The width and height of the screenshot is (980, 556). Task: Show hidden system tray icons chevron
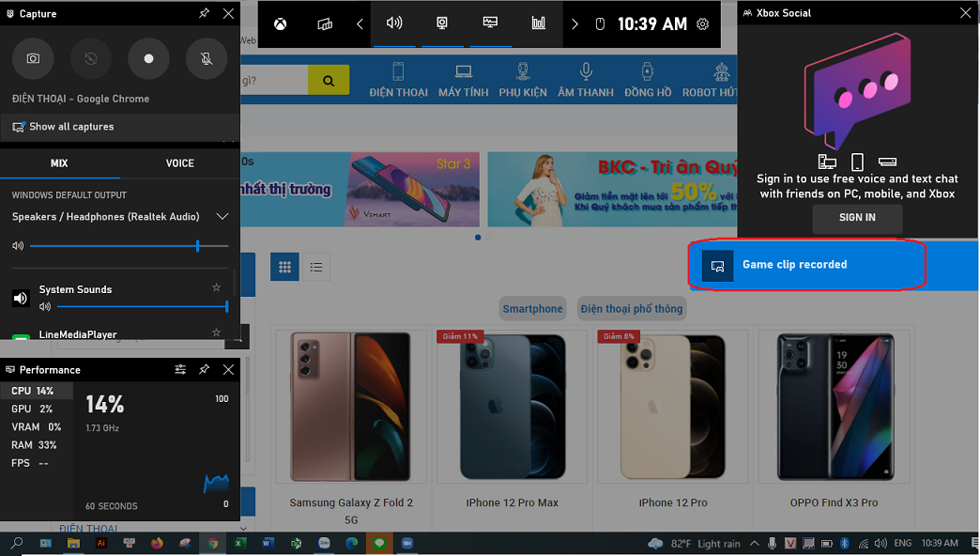click(755, 544)
